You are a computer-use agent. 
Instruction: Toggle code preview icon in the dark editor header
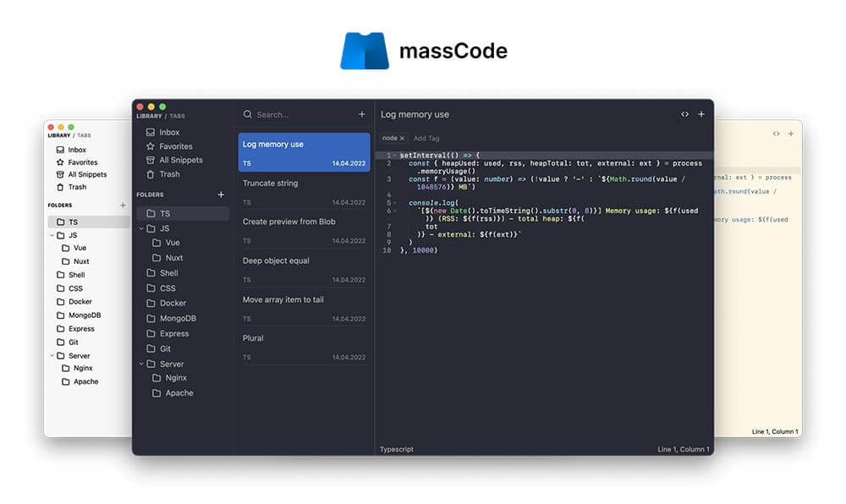tap(684, 114)
